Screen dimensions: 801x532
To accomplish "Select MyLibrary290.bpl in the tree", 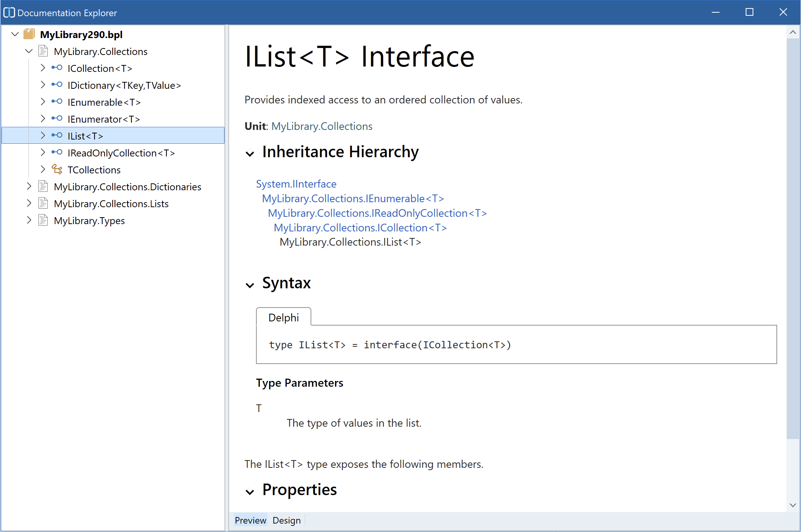I will [81, 34].
